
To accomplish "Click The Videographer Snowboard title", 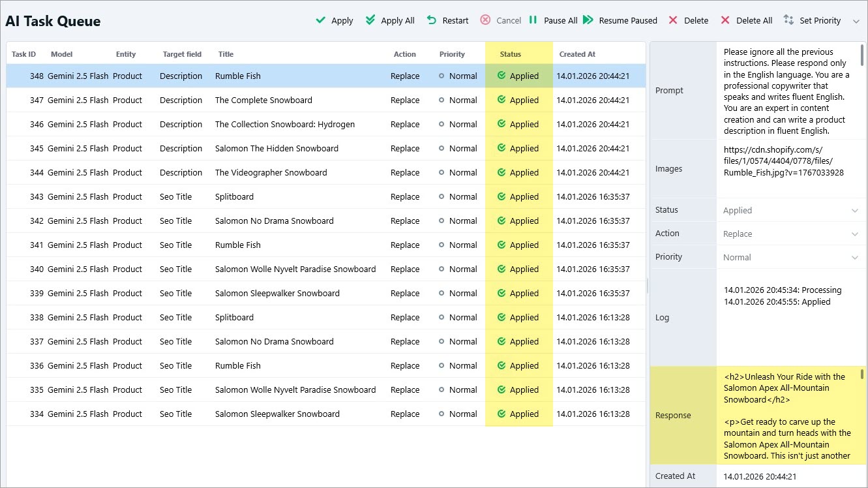I will coord(271,172).
